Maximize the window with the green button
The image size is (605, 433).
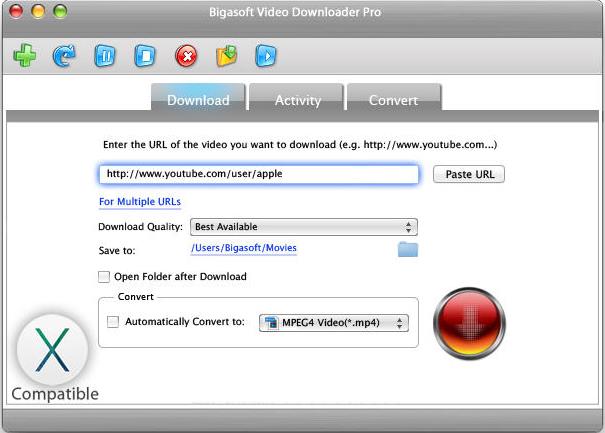point(60,11)
